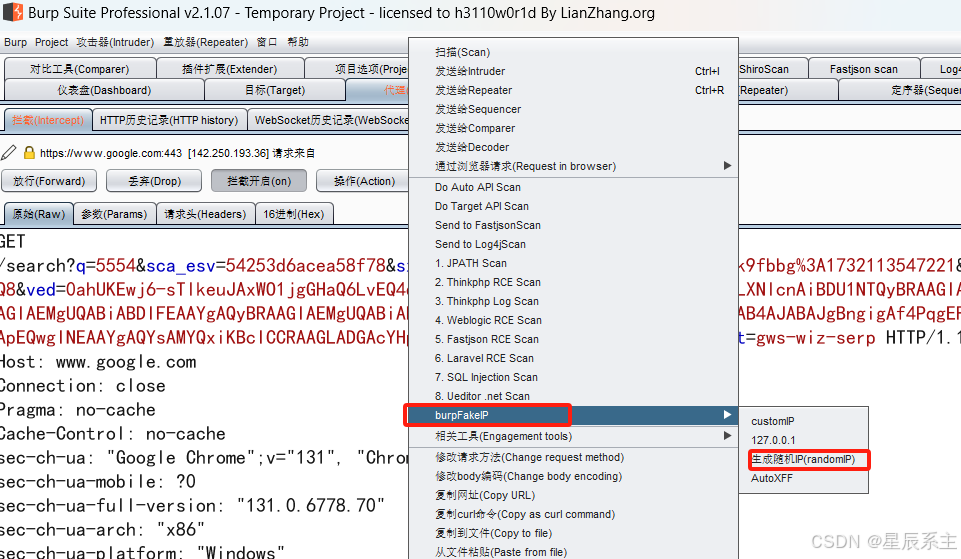Select Send to FastjsonScan menu entry
The width and height of the screenshot is (961, 559).
pyautogui.click(x=573, y=225)
